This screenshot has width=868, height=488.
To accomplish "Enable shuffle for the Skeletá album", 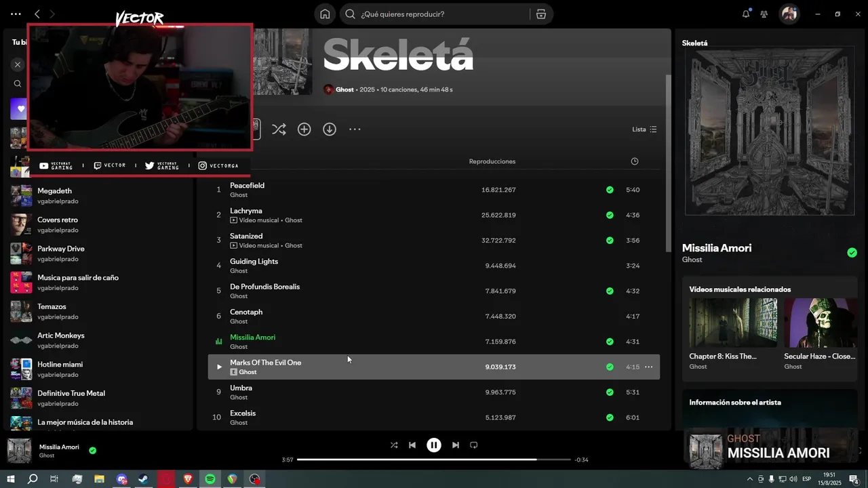I will coord(279,129).
